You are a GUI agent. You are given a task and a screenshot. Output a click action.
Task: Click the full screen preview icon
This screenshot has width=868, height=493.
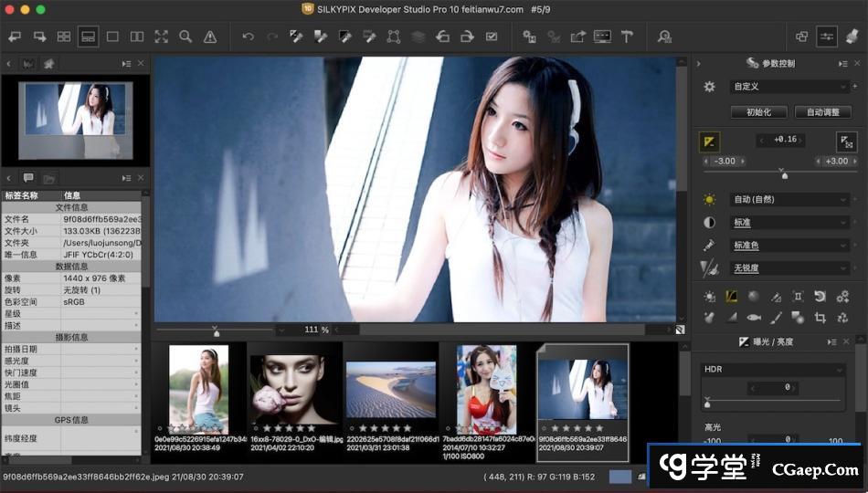pos(161,37)
